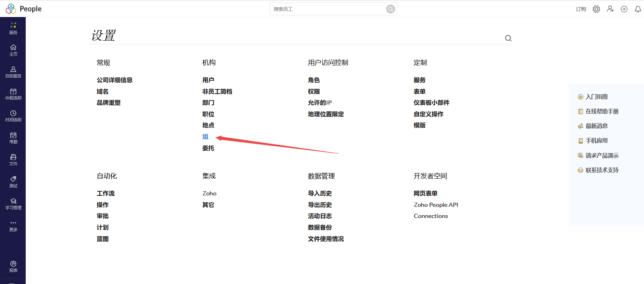The height and width of the screenshot is (284, 644).
Task: Open Zoho People API link
Action: coord(436,205)
